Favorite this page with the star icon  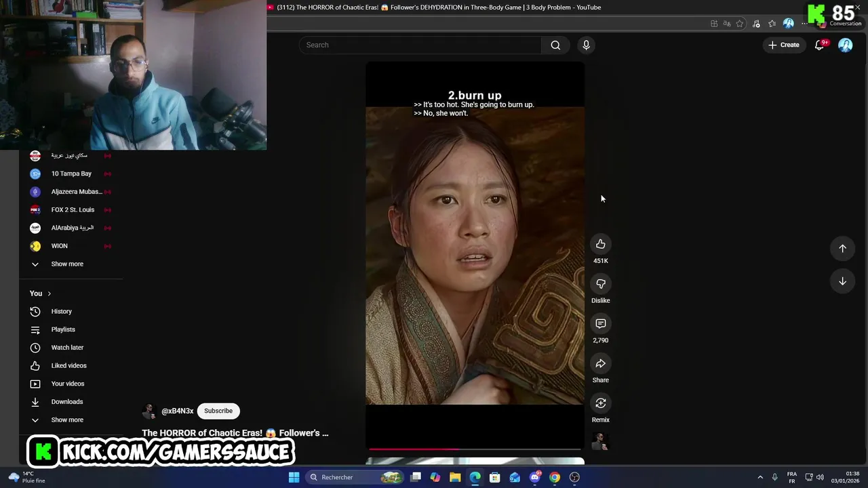tap(740, 24)
